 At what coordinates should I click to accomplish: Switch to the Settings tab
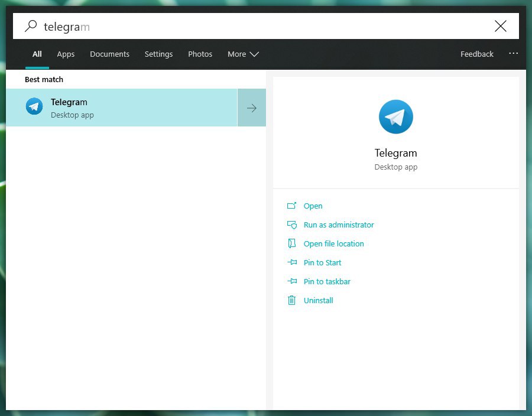[158, 54]
